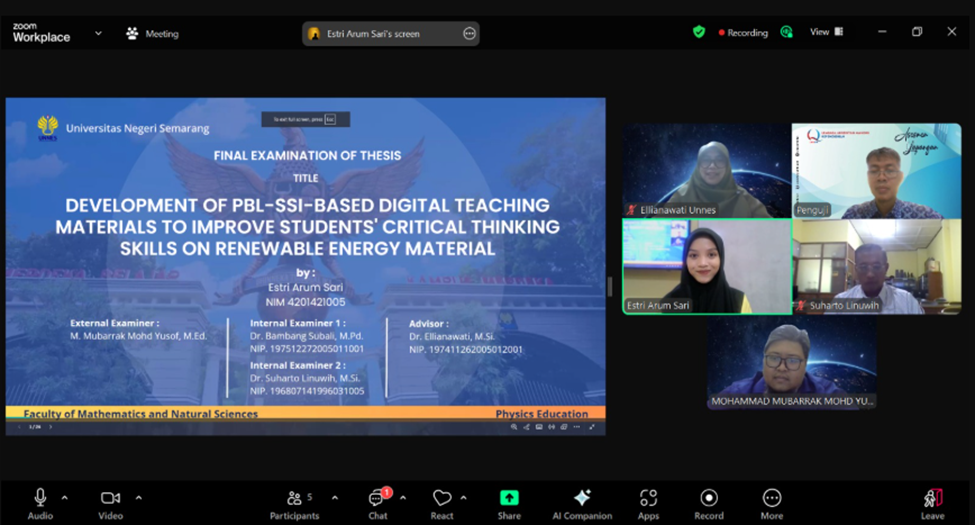Open Chat with unread message badge
Viewport: 975px width, 525px height.
378,504
